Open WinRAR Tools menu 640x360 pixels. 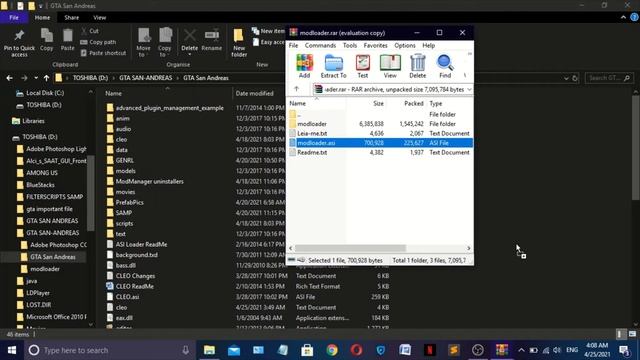(x=350, y=45)
